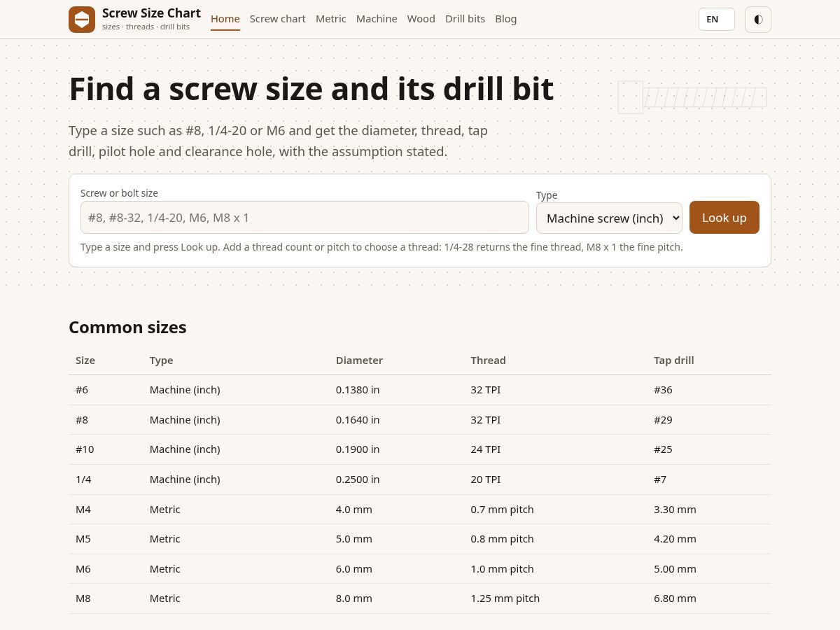840x630 pixels.
Task: Click the #25 tap drill value
Action: (663, 449)
